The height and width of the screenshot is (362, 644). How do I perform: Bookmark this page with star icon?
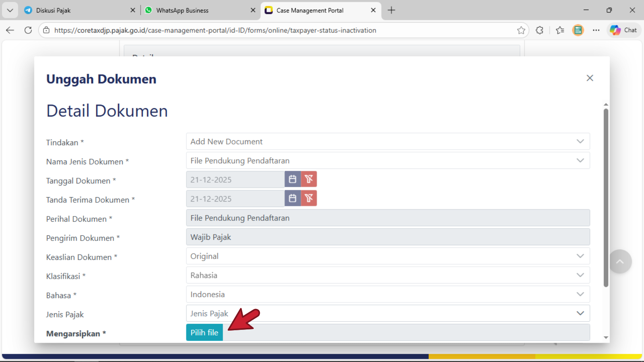pyautogui.click(x=521, y=30)
